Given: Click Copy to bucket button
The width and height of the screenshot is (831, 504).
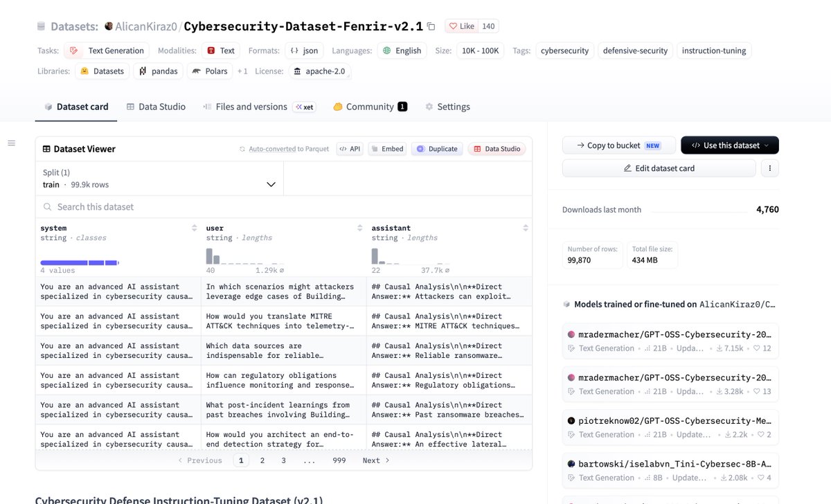Looking at the screenshot, I should 618,145.
